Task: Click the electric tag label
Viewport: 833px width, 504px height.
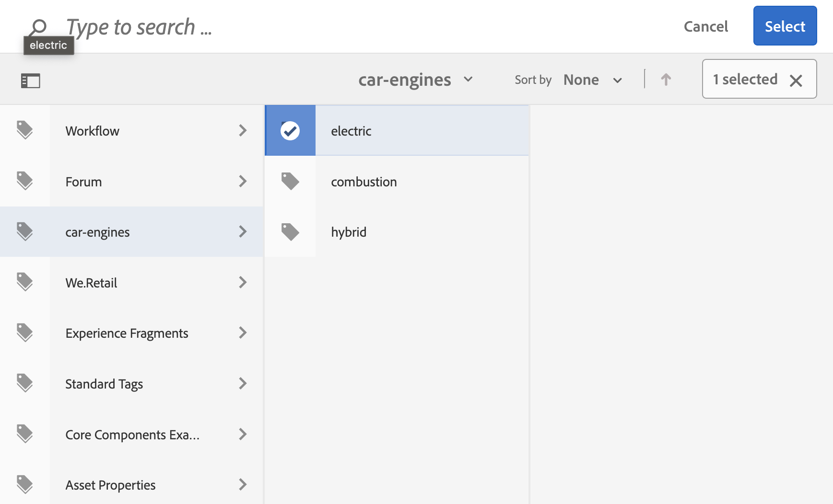Action: (x=351, y=131)
